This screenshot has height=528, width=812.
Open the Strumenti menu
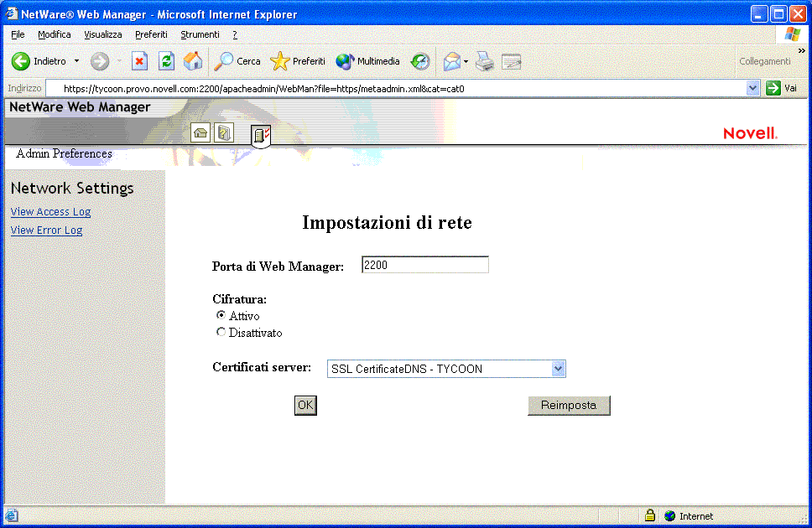pyautogui.click(x=200, y=34)
